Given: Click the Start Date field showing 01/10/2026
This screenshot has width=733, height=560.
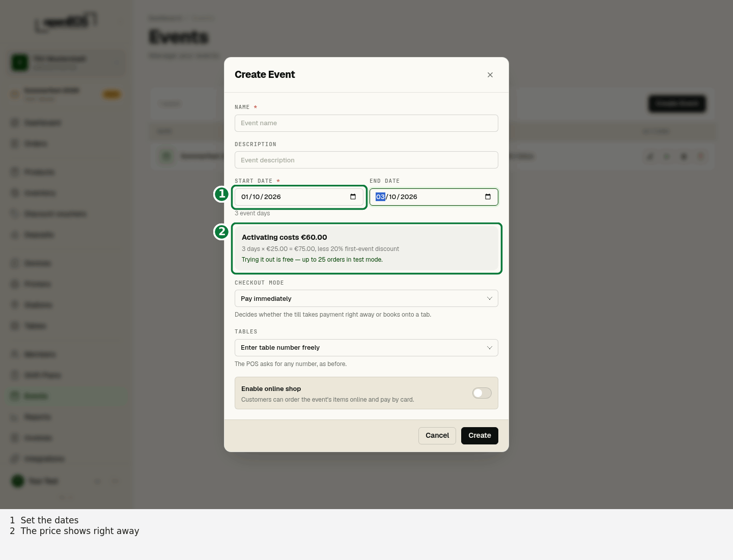Looking at the screenshot, I should 299,197.
